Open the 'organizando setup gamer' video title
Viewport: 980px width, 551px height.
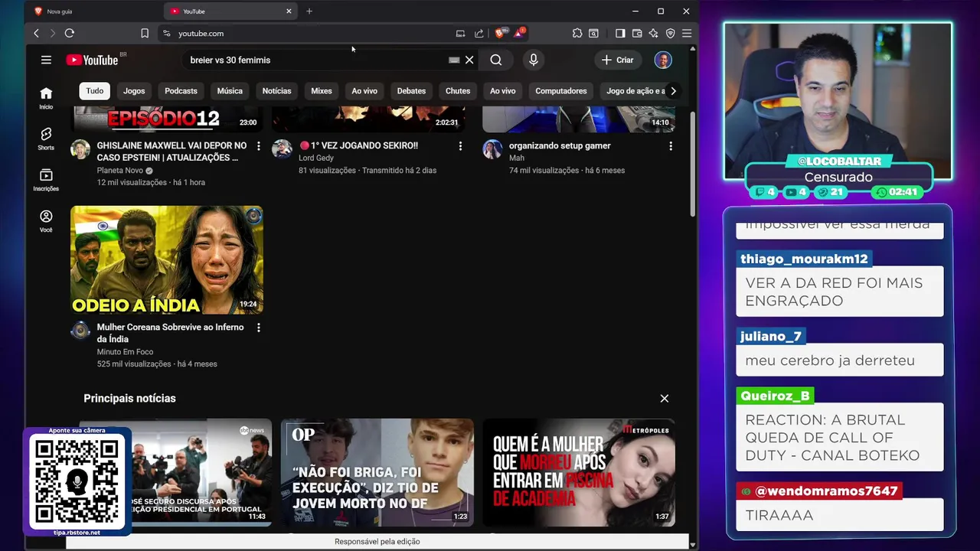pos(560,145)
